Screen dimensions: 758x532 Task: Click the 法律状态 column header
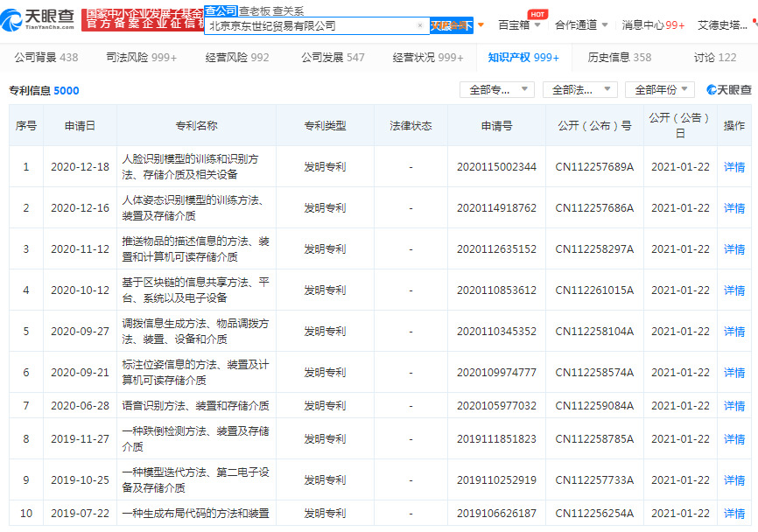(x=411, y=126)
